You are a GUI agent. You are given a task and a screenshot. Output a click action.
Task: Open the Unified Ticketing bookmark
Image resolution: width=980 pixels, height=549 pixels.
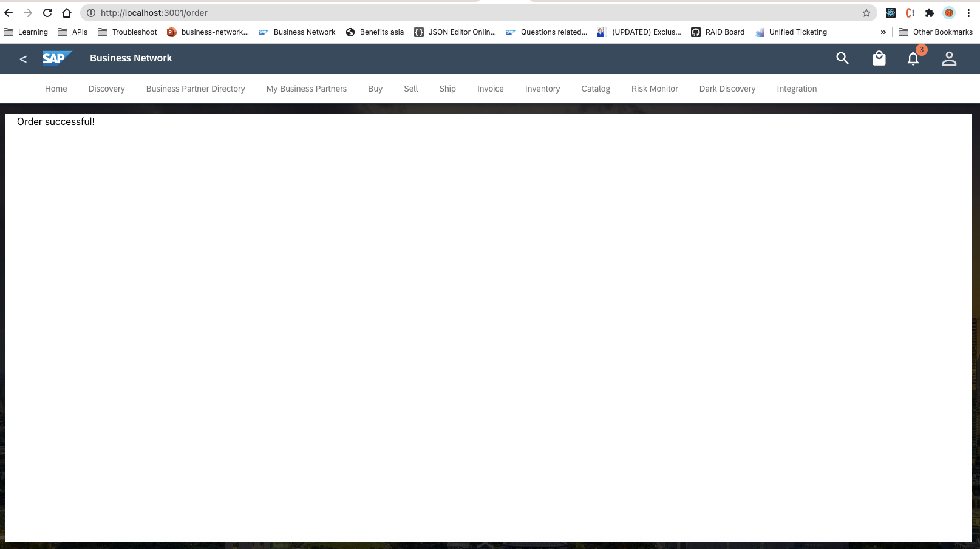pos(791,32)
